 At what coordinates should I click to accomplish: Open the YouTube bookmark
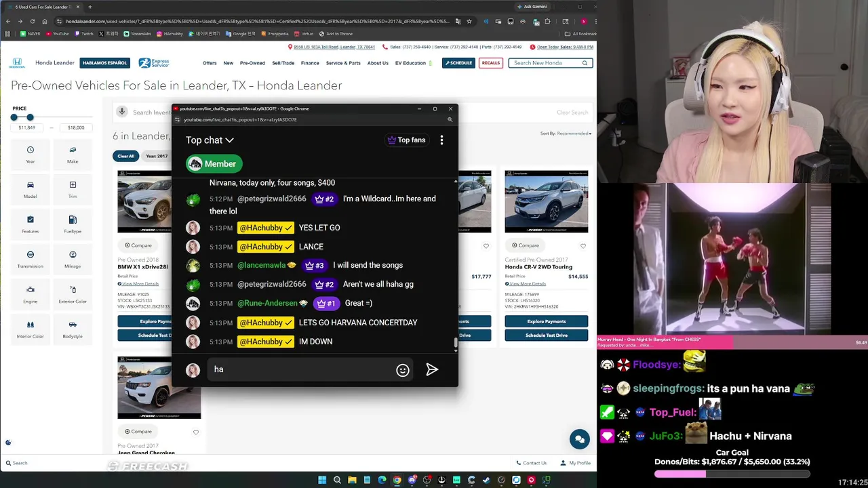point(58,33)
